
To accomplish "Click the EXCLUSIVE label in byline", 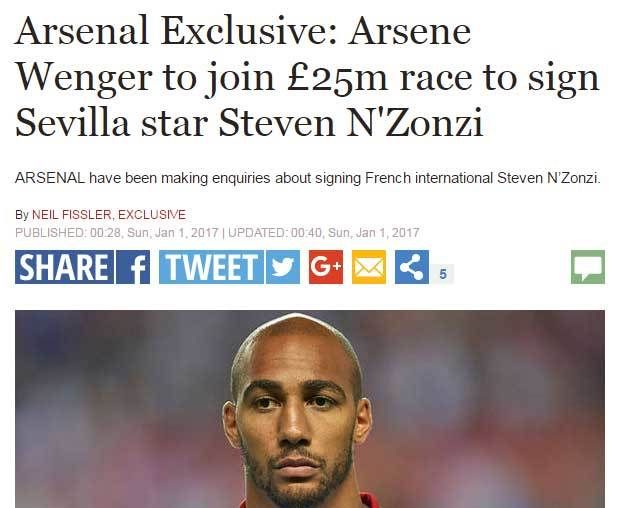I will (154, 215).
